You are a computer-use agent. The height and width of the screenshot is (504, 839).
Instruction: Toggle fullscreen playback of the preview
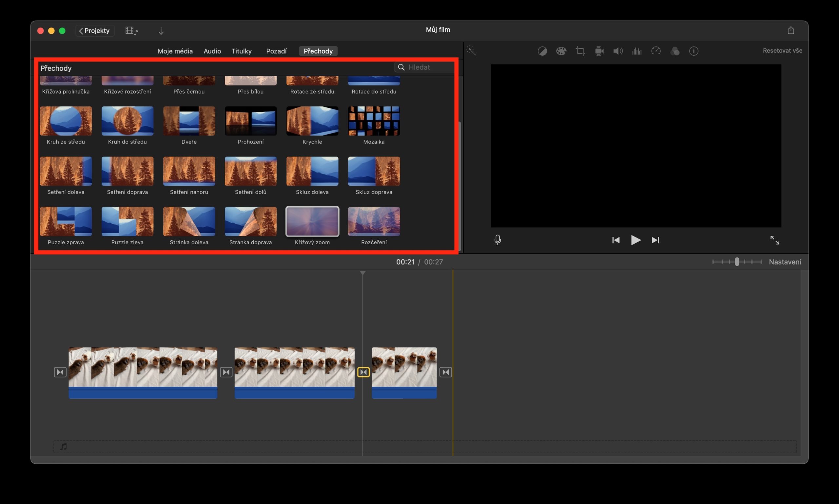pyautogui.click(x=775, y=240)
